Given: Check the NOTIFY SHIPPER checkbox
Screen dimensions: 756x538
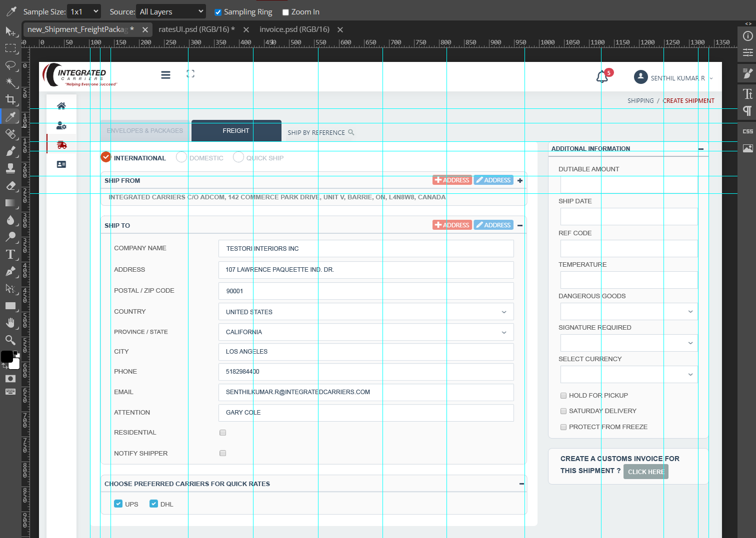Looking at the screenshot, I should pos(223,453).
